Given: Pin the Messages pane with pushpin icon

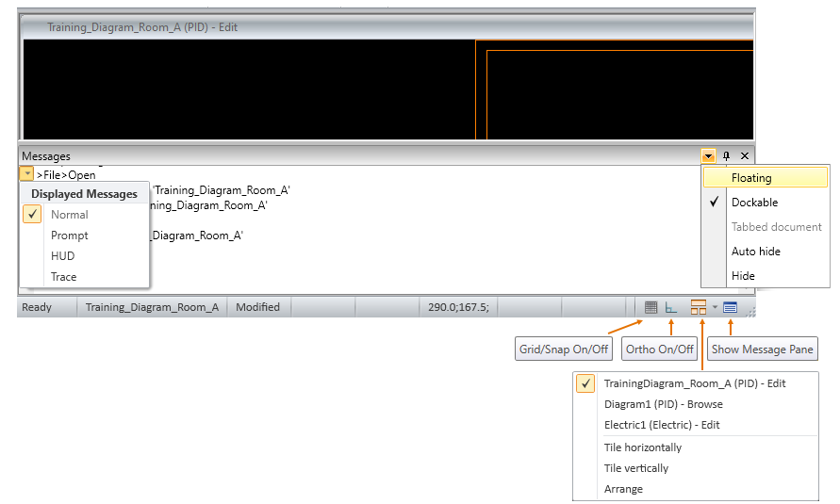Looking at the screenshot, I should point(726,156).
